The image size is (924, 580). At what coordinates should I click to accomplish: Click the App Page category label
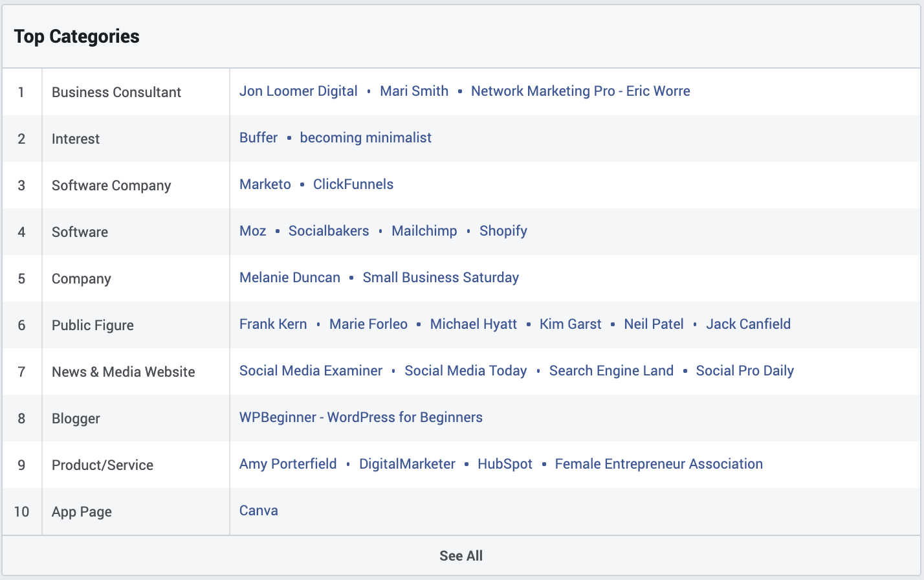(82, 512)
